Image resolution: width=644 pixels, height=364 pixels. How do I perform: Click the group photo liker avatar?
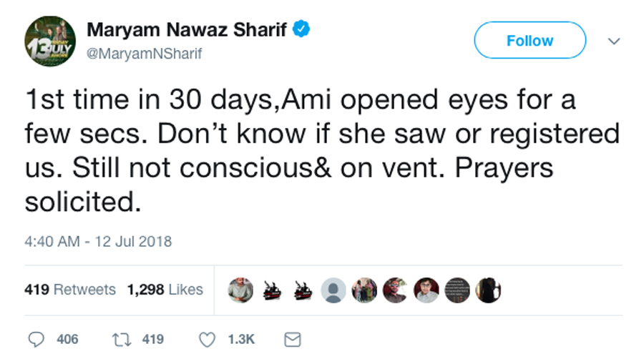point(364,290)
